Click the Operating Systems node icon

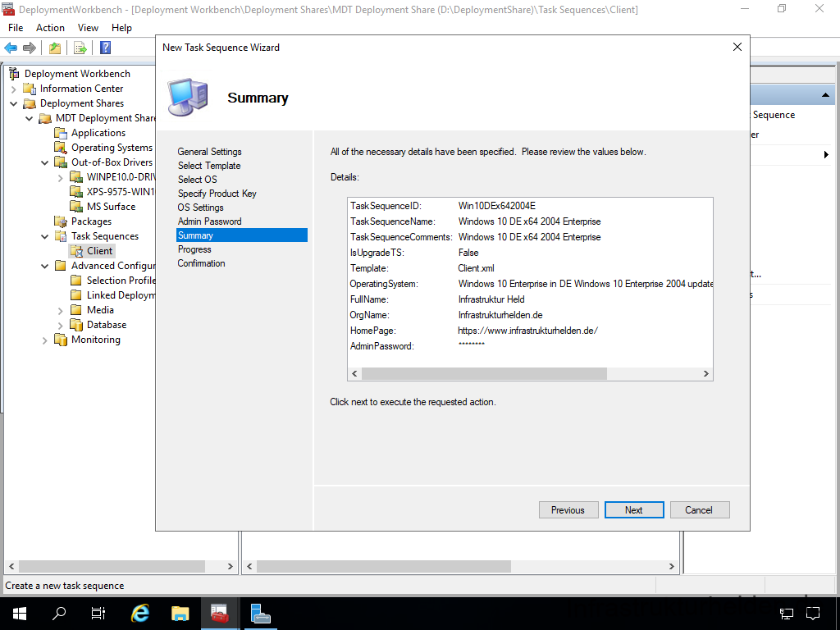(x=61, y=148)
